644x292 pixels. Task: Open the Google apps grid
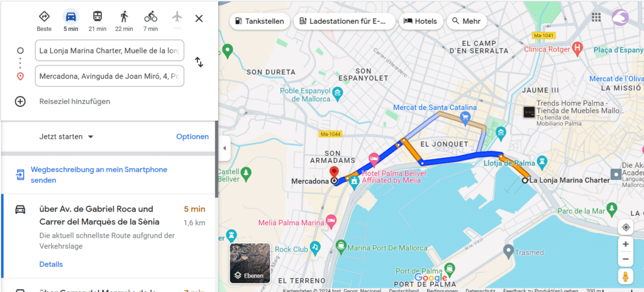click(596, 17)
